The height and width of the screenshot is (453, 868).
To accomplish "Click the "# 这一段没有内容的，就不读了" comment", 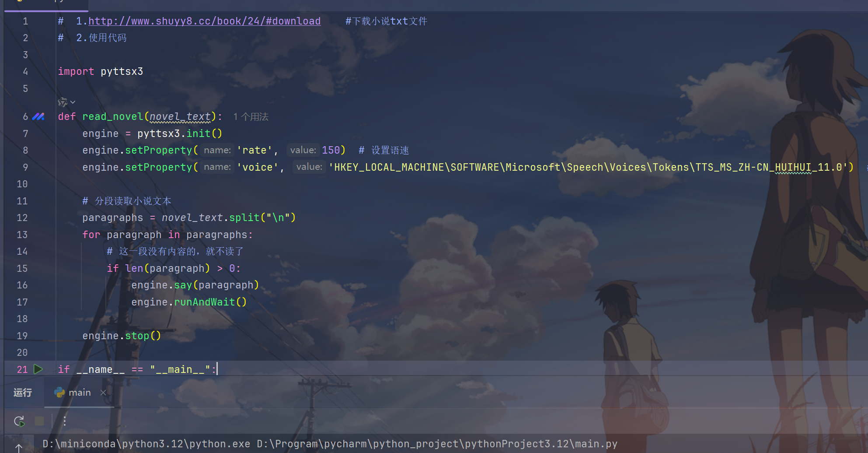I will (175, 251).
